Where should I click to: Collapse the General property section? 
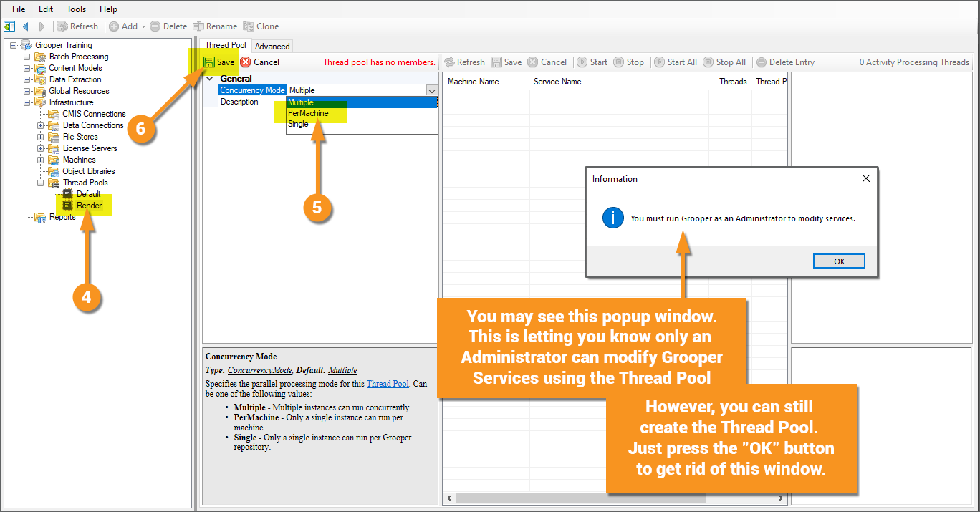pos(210,79)
